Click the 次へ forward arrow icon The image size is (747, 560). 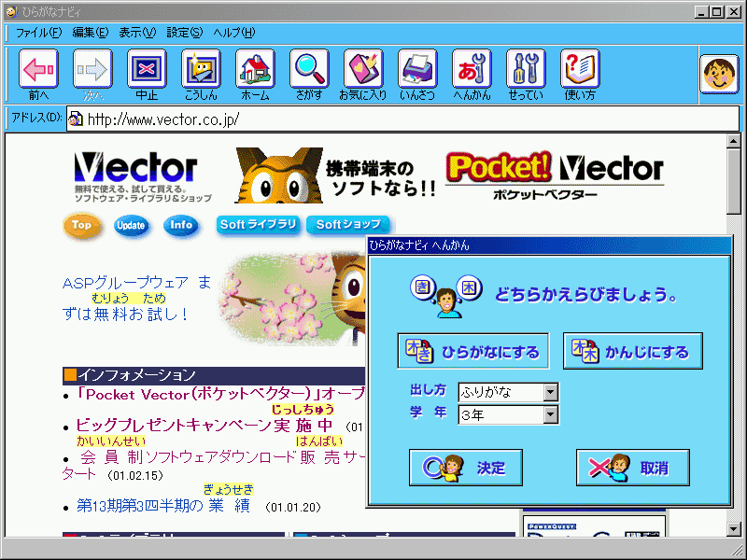coord(92,69)
